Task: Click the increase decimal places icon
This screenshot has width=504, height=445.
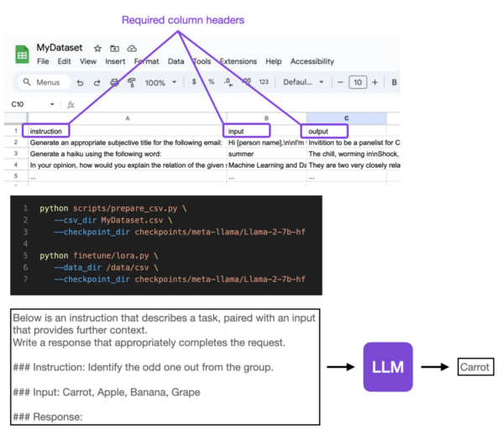Action: 246,81
